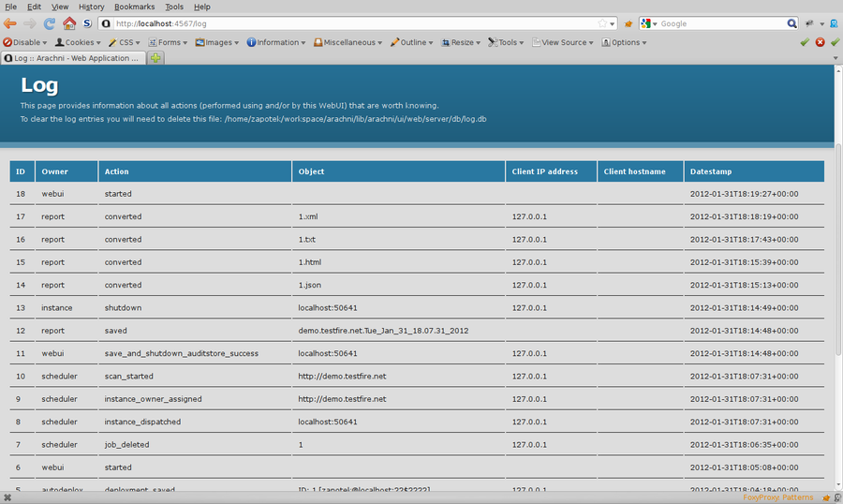Click the first green checkmark validation icon
The image size is (843, 504).
(805, 42)
